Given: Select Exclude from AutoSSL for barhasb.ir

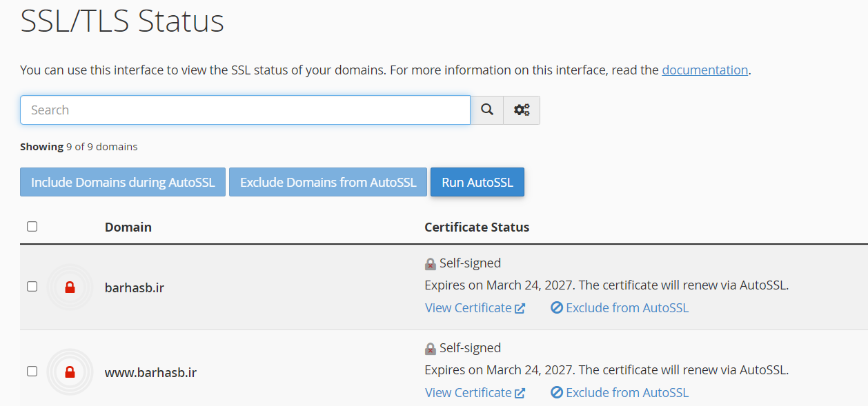Looking at the screenshot, I should [627, 308].
